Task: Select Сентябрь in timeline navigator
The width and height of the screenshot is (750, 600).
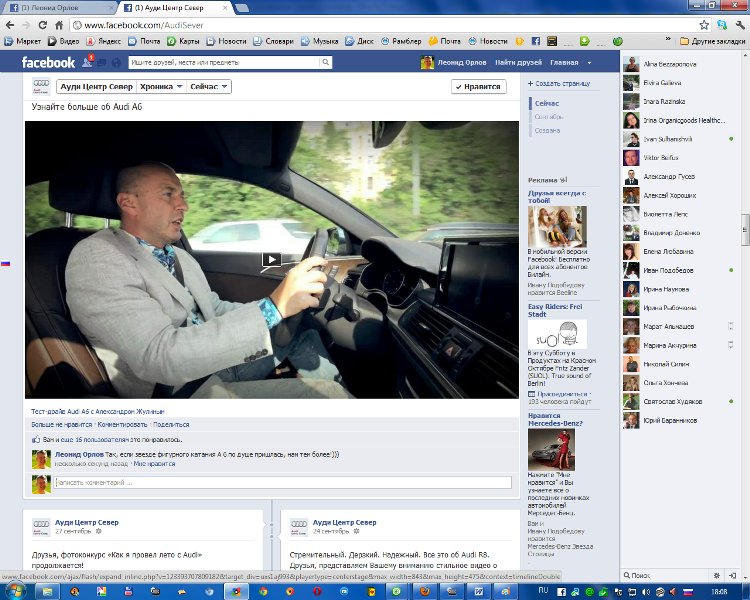Action: [549, 117]
